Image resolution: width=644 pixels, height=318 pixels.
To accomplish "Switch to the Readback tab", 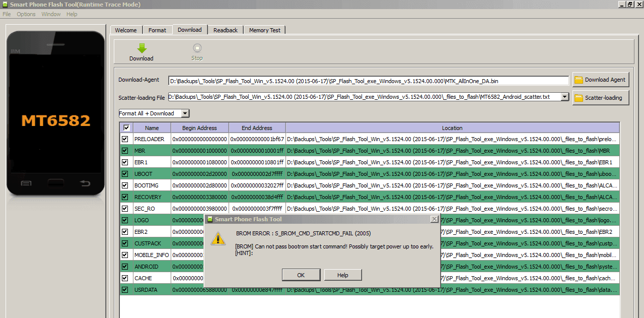I will pos(226,30).
